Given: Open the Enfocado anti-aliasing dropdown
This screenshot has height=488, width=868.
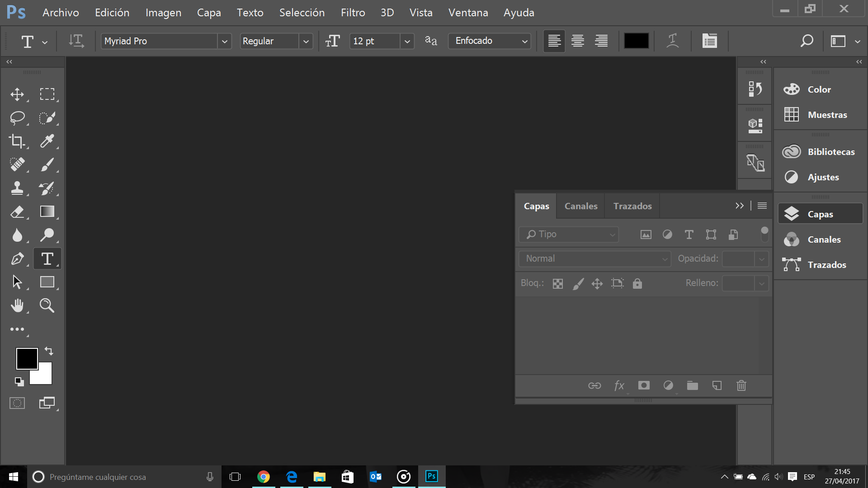Looking at the screenshot, I should tap(490, 41).
